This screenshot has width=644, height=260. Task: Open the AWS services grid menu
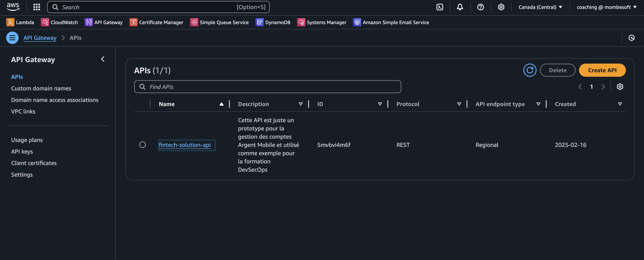[x=37, y=7]
